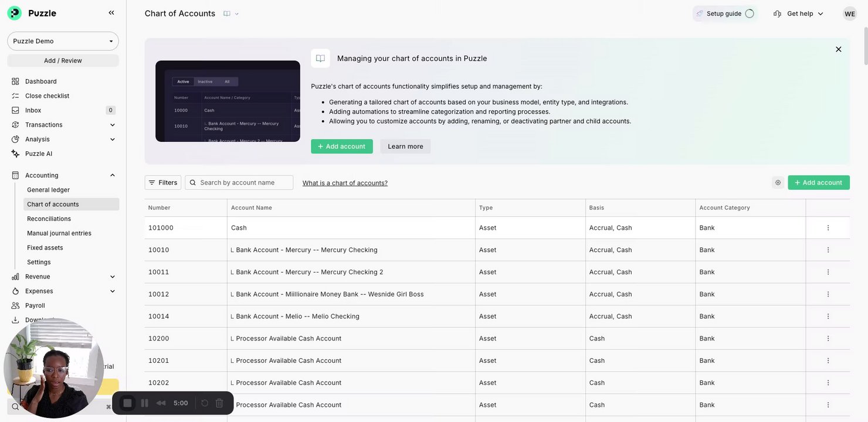This screenshot has height=422, width=868.
Task: Collapse the sidebar with the double-chevron icon
Action: pos(111,13)
